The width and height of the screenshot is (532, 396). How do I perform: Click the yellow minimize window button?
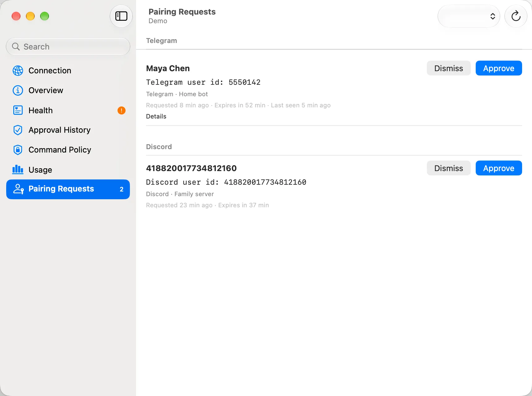tap(30, 16)
